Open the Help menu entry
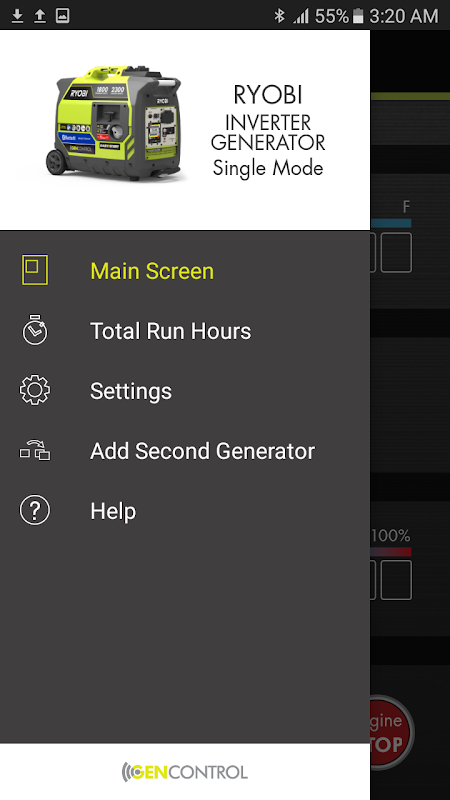Image resolution: width=450 pixels, height=800 pixels. point(113,511)
